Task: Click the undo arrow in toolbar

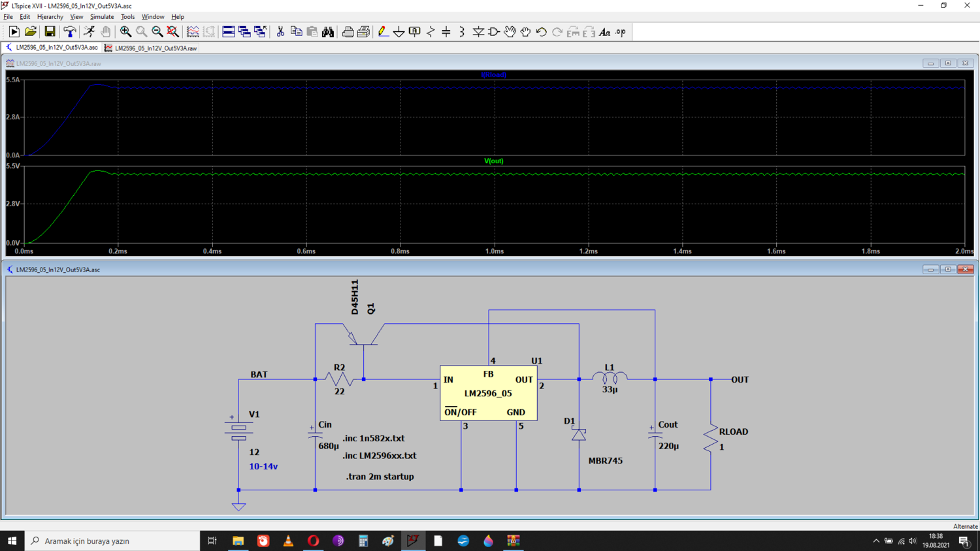Action: pos(542,31)
